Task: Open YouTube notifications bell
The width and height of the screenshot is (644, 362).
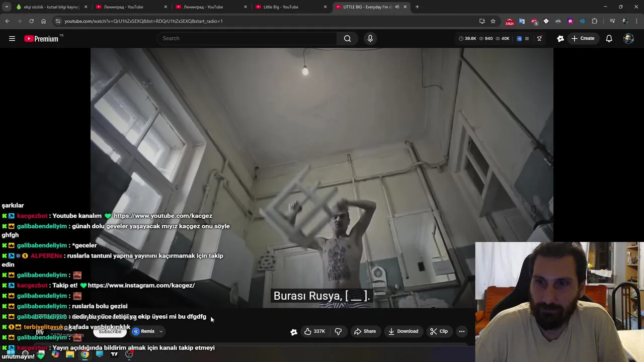Action: click(609, 38)
